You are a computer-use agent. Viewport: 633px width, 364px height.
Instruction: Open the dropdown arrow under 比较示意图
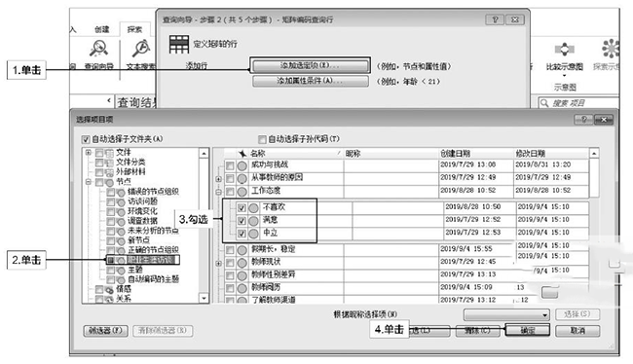point(565,76)
